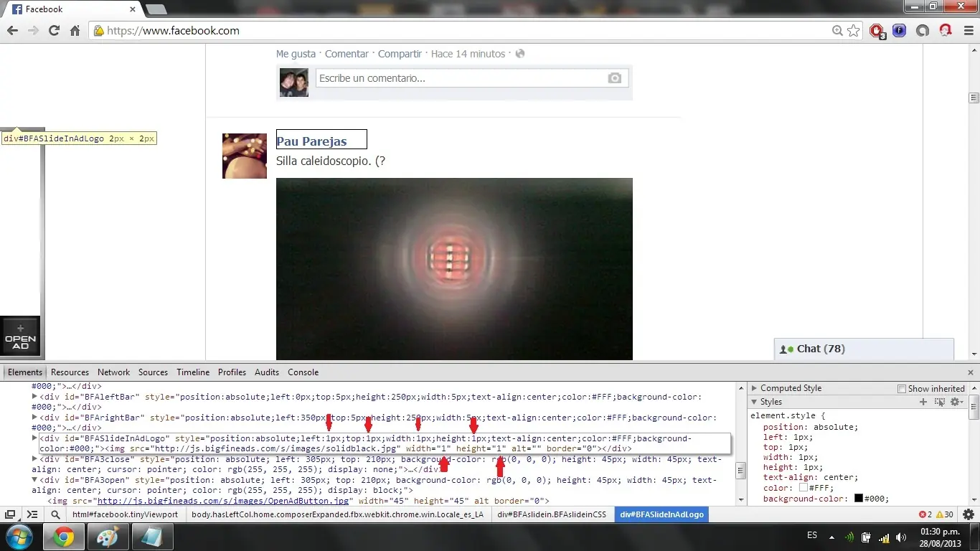Select the div#BFASlideInAdLogo breadcrumb
The width and height of the screenshot is (980, 551).
661,514
